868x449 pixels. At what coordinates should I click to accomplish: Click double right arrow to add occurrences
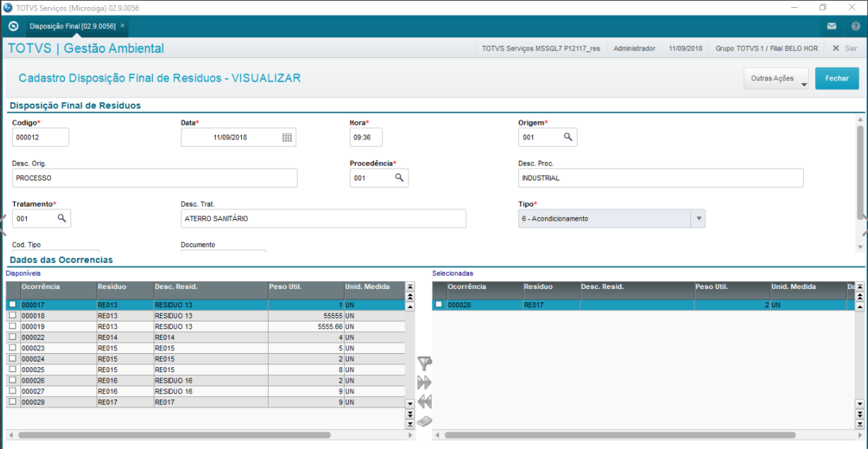click(x=424, y=383)
